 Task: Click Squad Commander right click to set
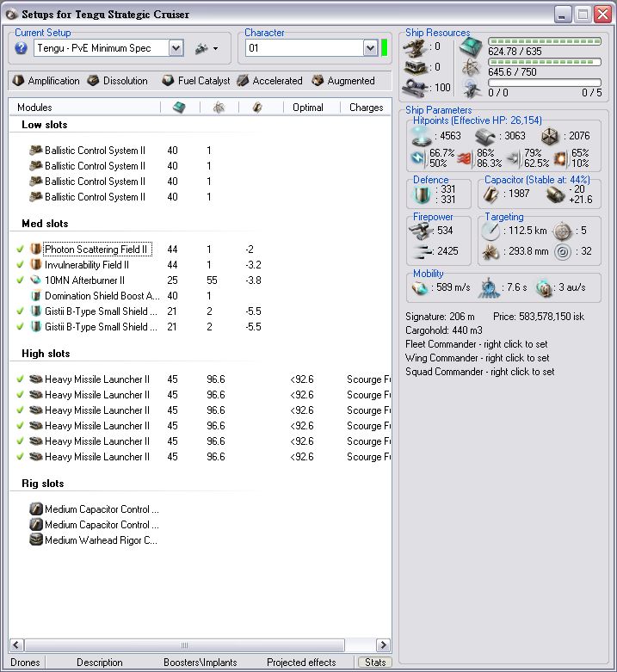(480, 372)
